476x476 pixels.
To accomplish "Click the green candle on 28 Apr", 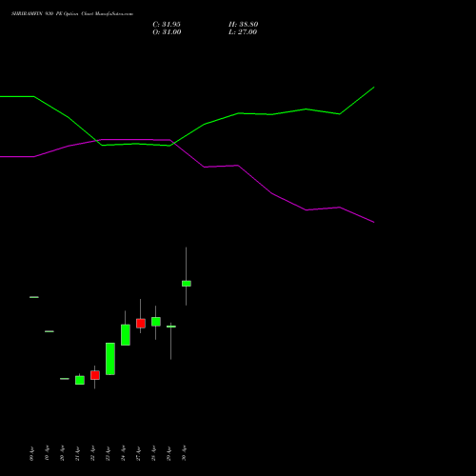I will (156, 322).
